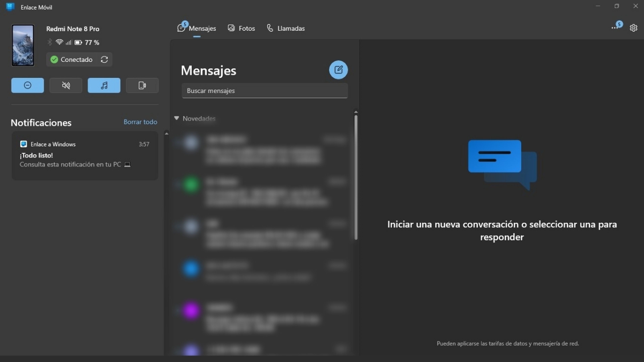Click the Llamadas tab phone icon
This screenshot has width=644, height=362.
click(x=270, y=28)
